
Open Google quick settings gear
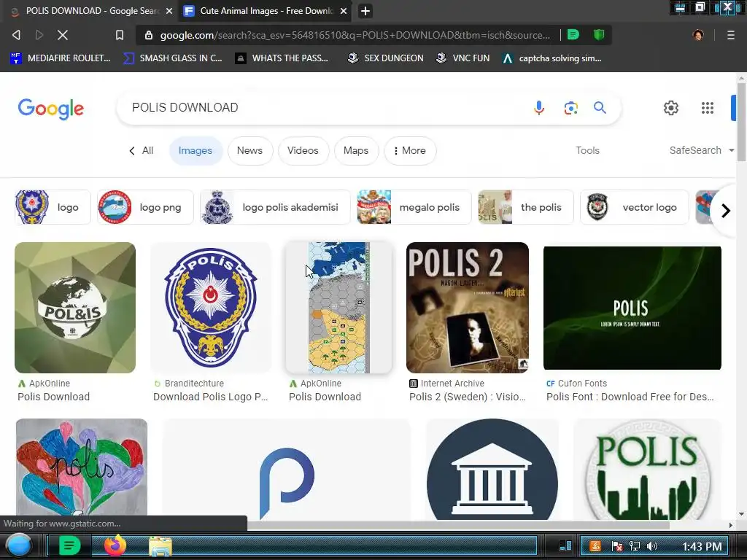pyautogui.click(x=671, y=108)
